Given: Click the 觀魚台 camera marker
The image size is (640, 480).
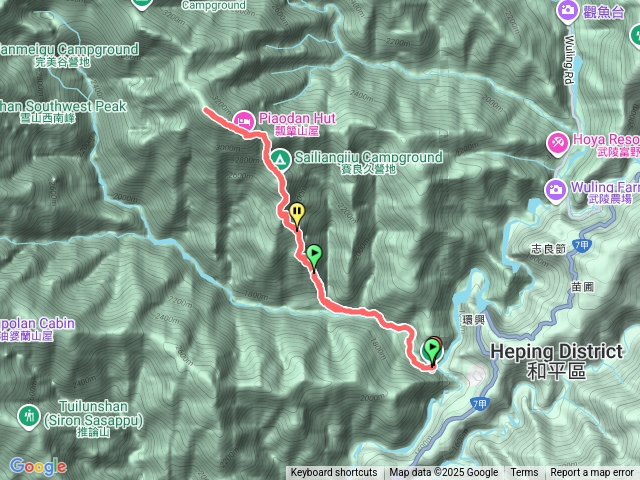Looking at the screenshot, I should click(x=567, y=10).
